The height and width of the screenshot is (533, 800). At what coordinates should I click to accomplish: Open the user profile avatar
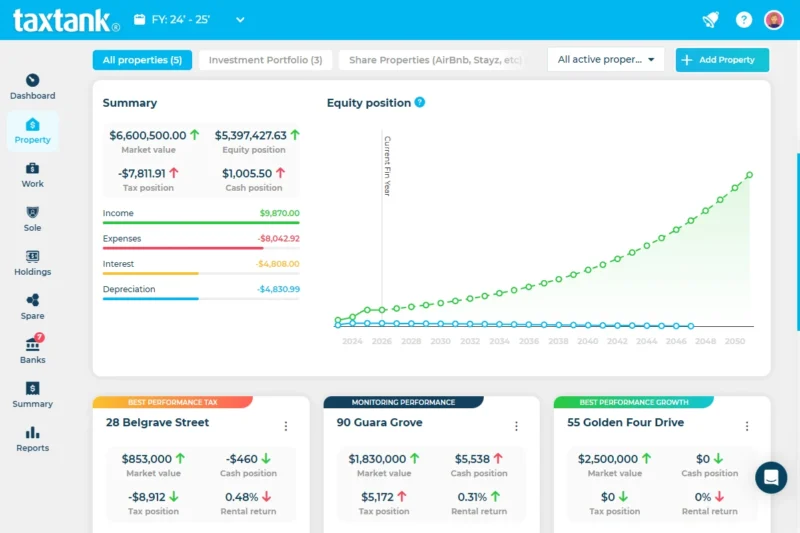(x=774, y=20)
